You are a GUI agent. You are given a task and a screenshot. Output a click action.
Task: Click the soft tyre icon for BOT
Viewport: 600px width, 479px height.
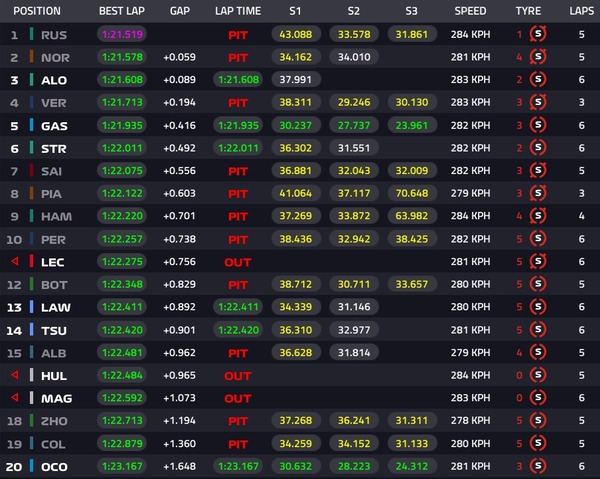[538, 285]
